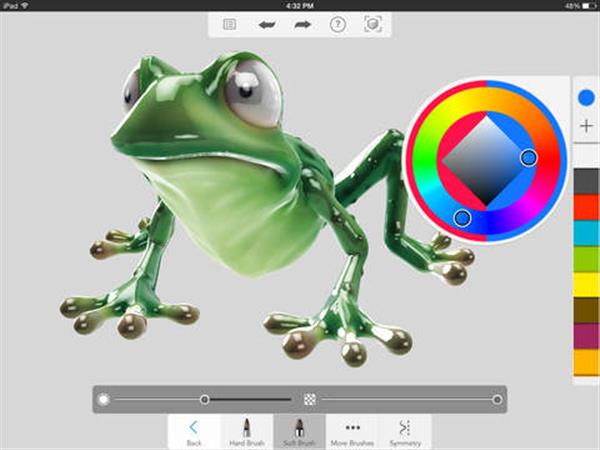Image resolution: width=600 pixels, height=450 pixels.
Task: Pick the orange palette swatch
Action: 586,362
